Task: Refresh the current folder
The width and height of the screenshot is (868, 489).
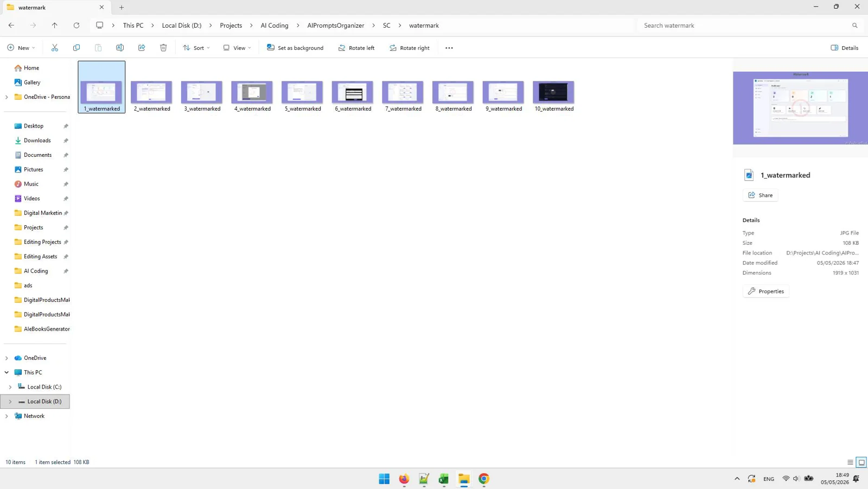Action: 76,26
